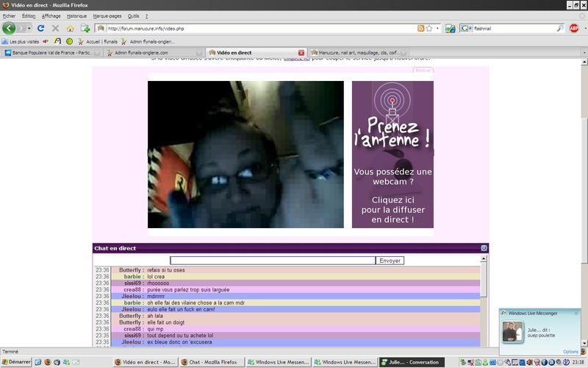Click the RSS feed icon in address bar
The height and width of the screenshot is (368, 588).
(420, 28)
